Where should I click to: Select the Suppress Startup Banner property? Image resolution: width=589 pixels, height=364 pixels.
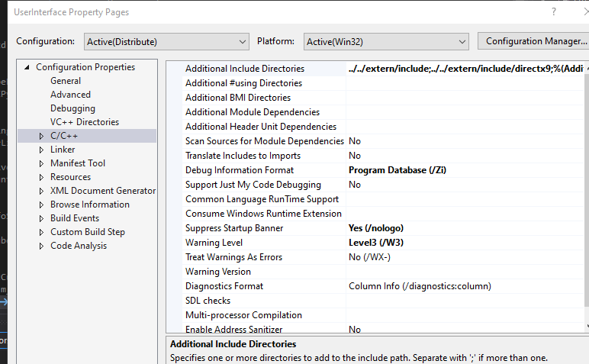click(x=234, y=228)
